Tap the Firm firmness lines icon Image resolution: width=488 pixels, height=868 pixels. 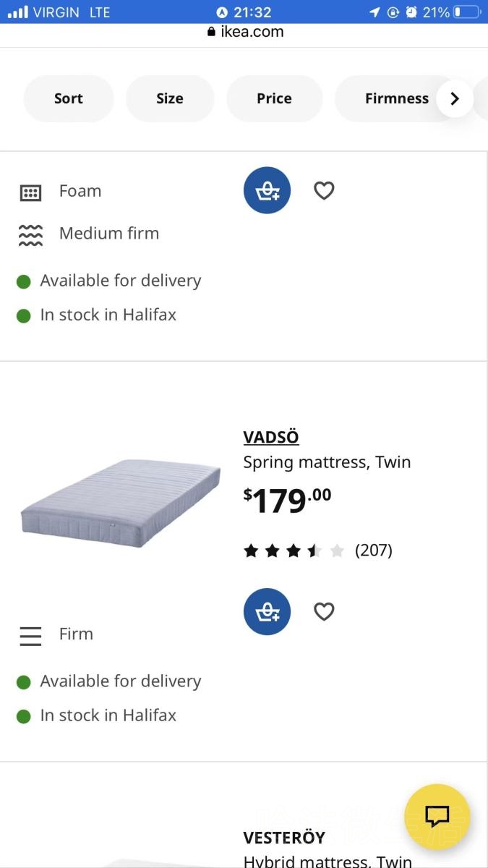point(30,635)
